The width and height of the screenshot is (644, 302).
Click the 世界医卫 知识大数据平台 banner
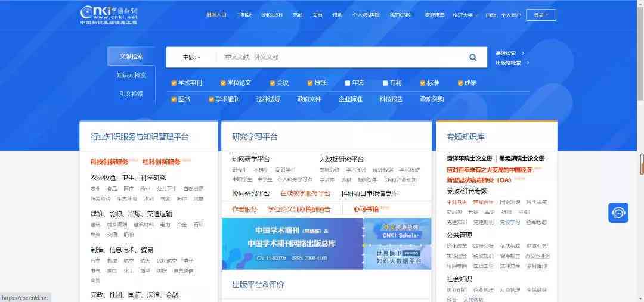pos(397,257)
